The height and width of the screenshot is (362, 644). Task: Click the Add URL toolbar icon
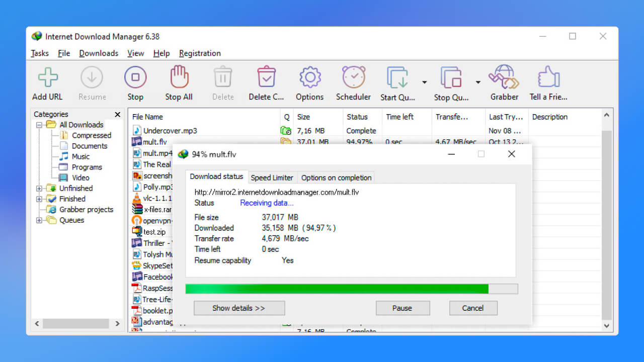48,77
